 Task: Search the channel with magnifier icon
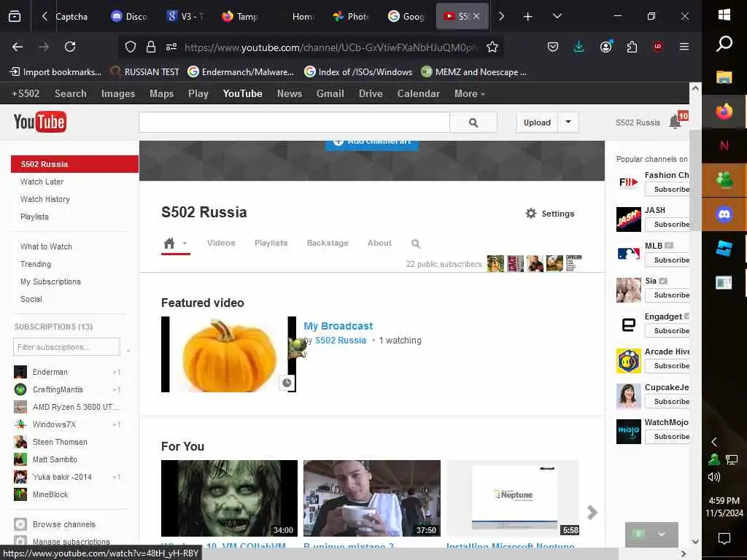tap(415, 244)
